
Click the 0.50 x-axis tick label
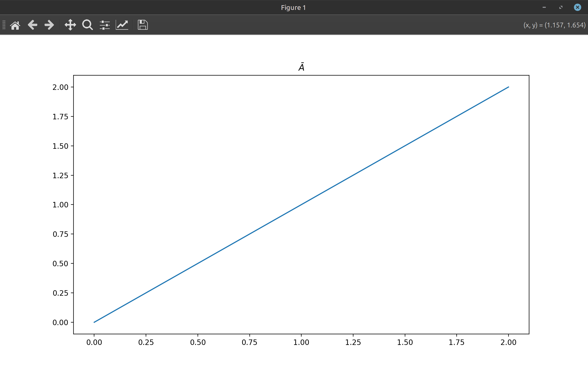click(198, 342)
